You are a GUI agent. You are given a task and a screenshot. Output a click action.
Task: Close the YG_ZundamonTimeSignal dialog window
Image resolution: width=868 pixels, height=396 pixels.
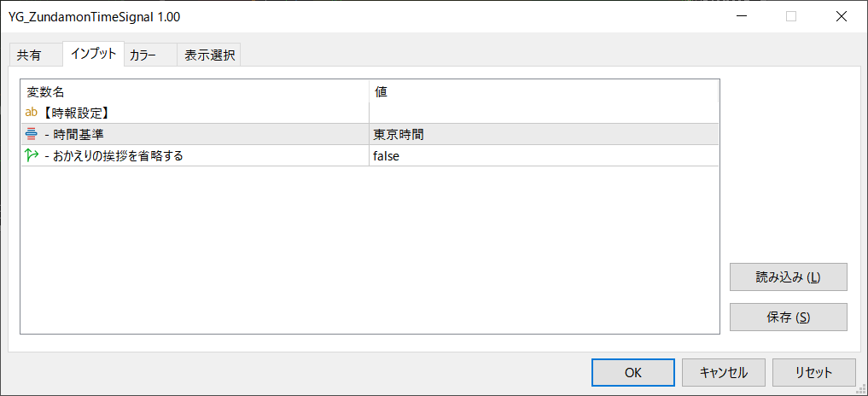click(842, 16)
